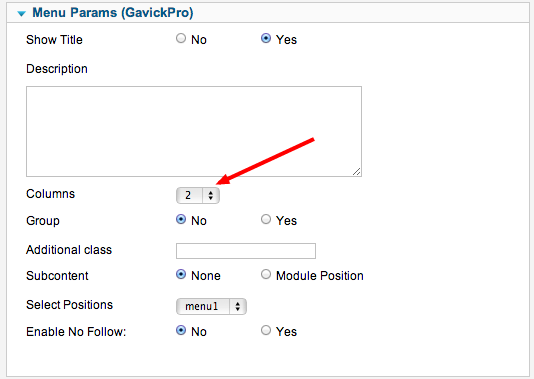The width and height of the screenshot is (534, 379).
Task: Choose Module Position for Subcontent
Action: coord(266,274)
